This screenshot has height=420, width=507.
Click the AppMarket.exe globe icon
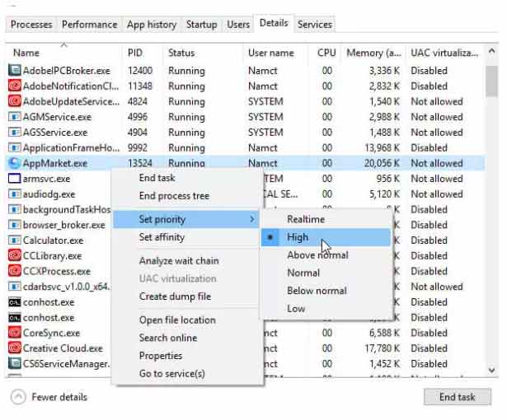pyautogui.click(x=14, y=163)
